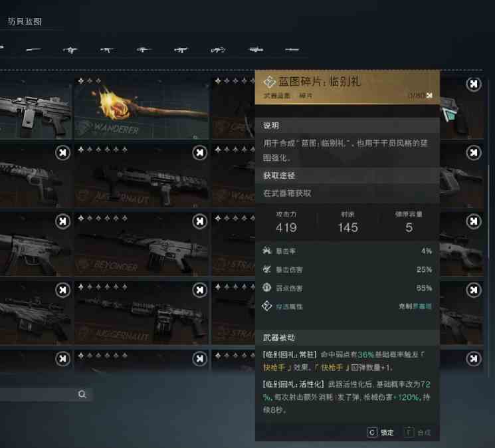The width and height of the screenshot is (495, 448).
Task: Click the 穿透属性 penetration attribute icon
Action: coord(266,306)
